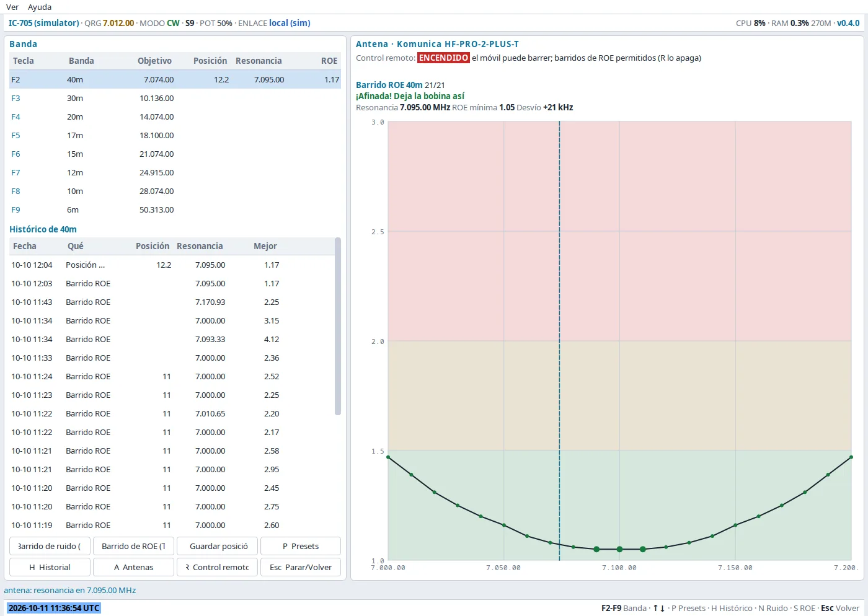
Task: Select the F2 40m band row
Action: 175,79
